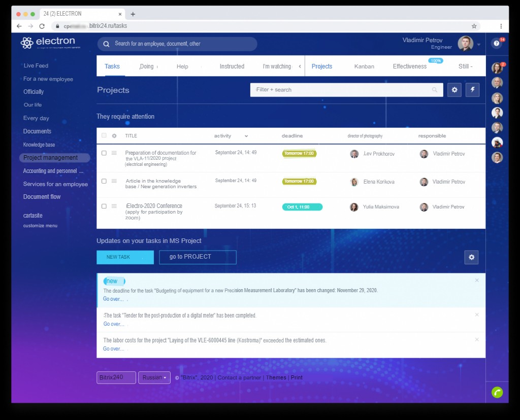The image size is (520, 420).
Task: Switch to the Kanban tab
Action: (364, 66)
